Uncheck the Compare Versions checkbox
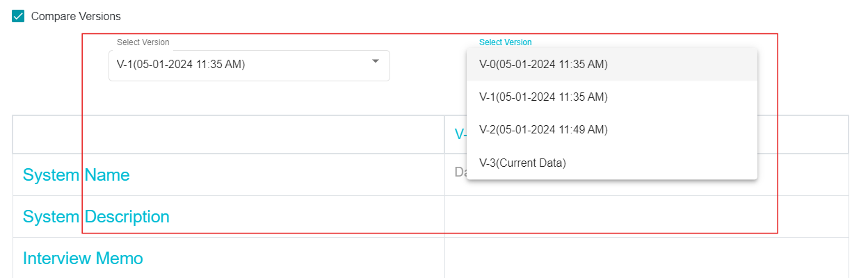The image size is (868, 278). 18,16
